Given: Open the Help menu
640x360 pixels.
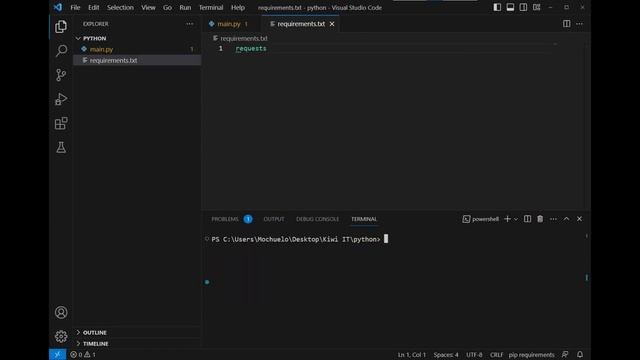Looking at the screenshot, I should coord(238,7).
